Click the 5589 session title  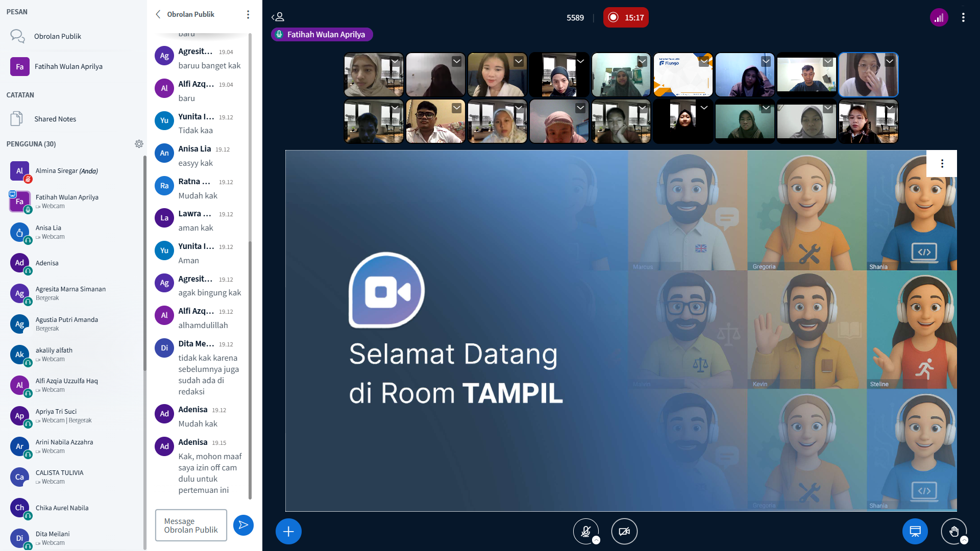(575, 17)
